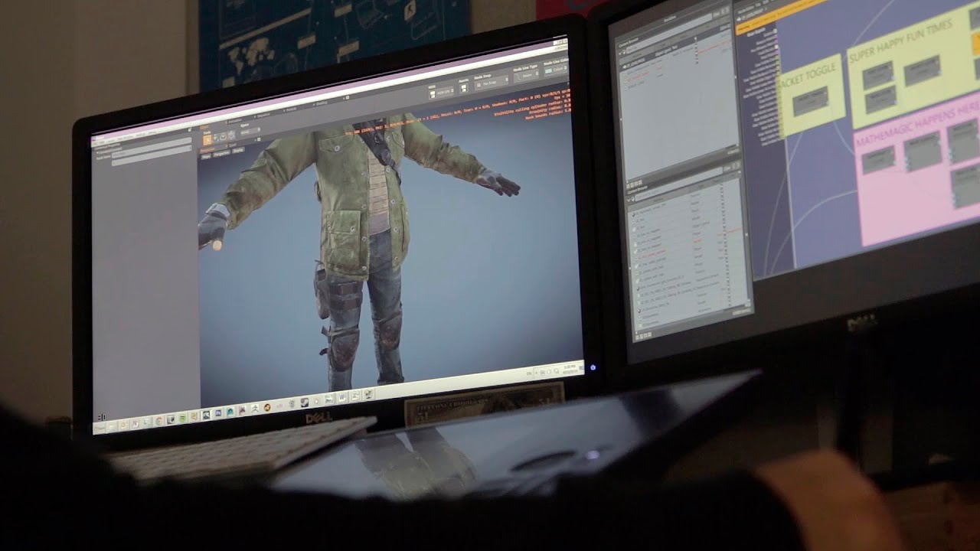980x551 pixels.
Task: Switch to the Animation tab
Action: coord(235,121)
